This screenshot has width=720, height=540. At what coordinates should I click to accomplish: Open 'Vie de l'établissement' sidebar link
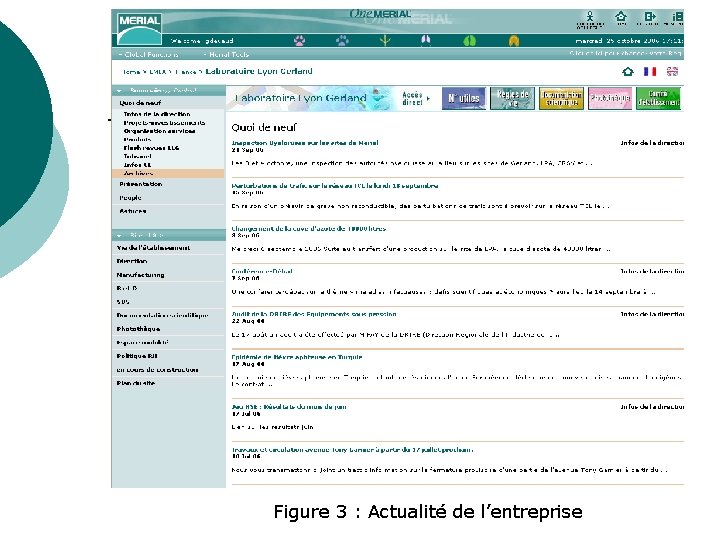click(153, 248)
